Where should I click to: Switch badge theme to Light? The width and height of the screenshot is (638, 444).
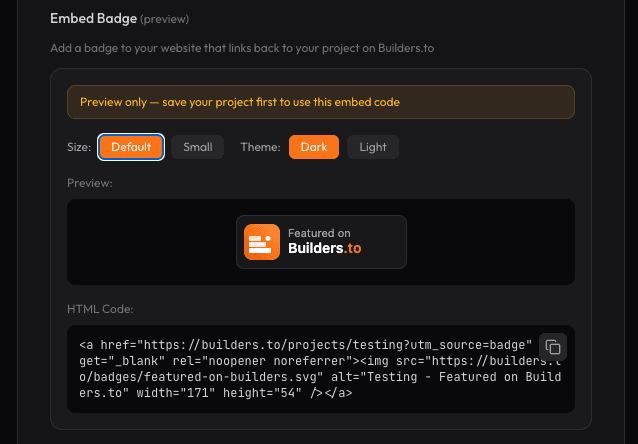pos(373,147)
